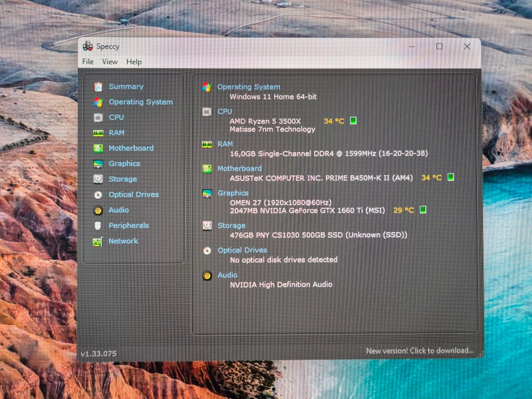
Task: Click the CPU heading link in summary
Action: [224, 111]
